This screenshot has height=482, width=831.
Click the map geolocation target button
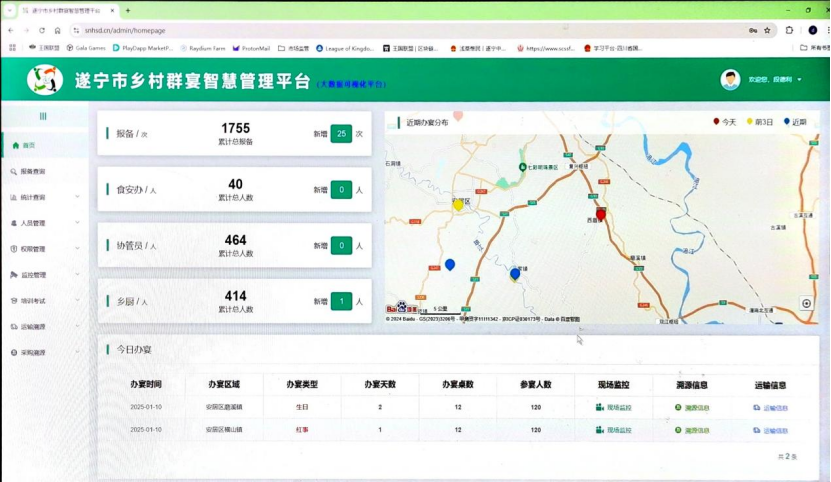[x=807, y=304]
